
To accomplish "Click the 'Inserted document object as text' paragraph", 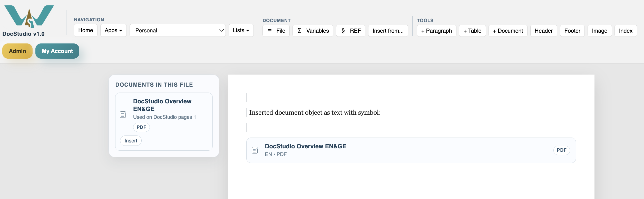I will pos(315,112).
